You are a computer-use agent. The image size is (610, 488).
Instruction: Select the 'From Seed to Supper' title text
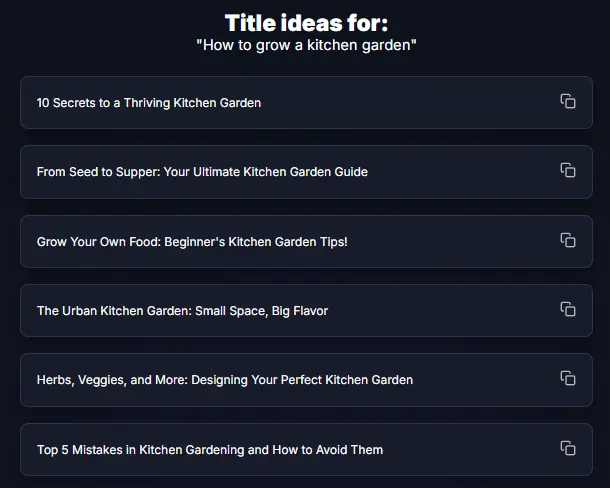(202, 172)
